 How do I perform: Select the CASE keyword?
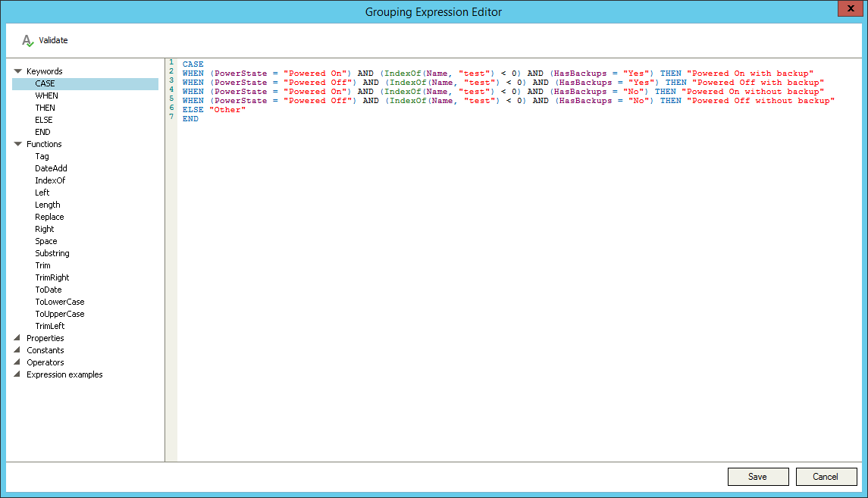click(45, 83)
